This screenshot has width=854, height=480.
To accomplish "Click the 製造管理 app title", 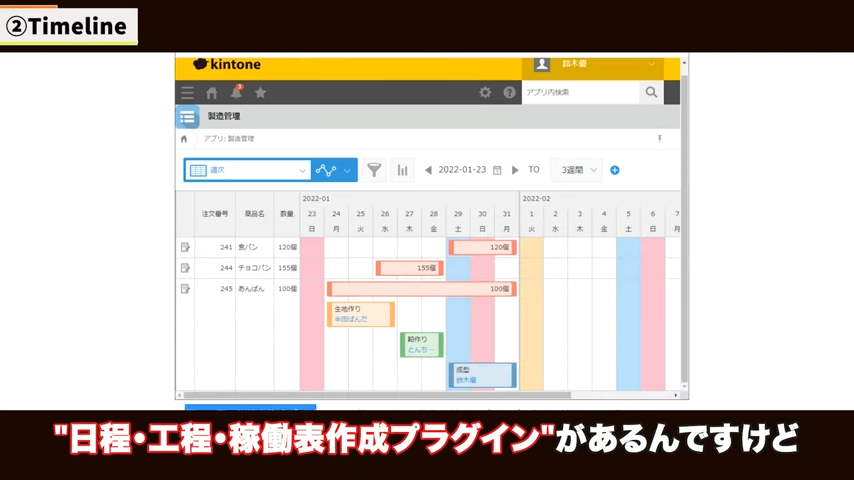I will (x=224, y=116).
